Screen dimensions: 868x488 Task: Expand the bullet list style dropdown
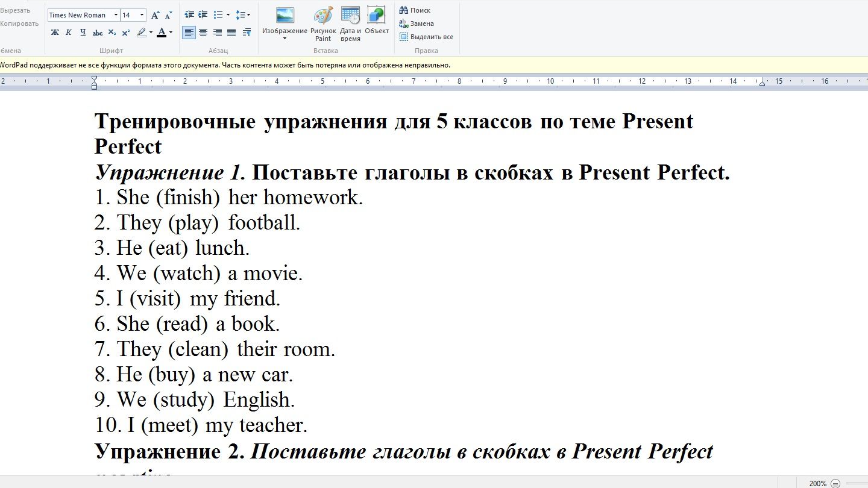[x=228, y=15]
